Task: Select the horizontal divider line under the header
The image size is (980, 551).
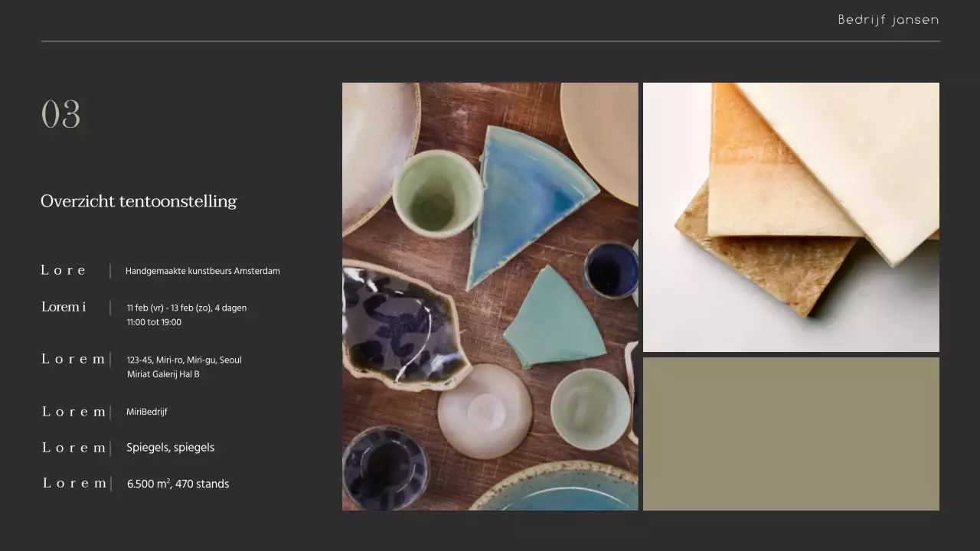Action: pyautogui.click(x=490, y=41)
